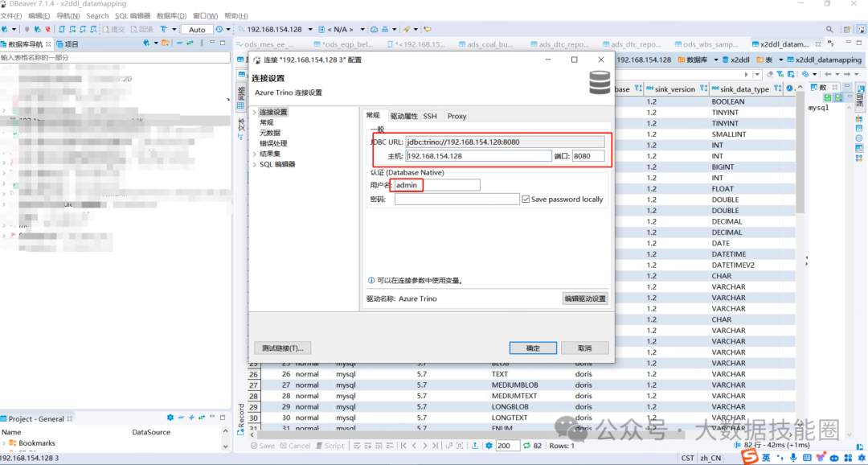Click the green save icon in value panel
Viewport: 868px width, 465px height.
click(828, 98)
